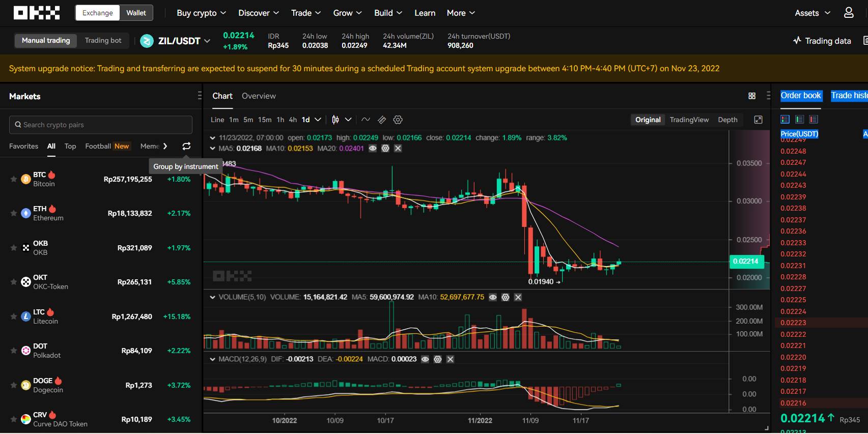
Task: Remove the MACD indicator
Action: click(x=450, y=359)
